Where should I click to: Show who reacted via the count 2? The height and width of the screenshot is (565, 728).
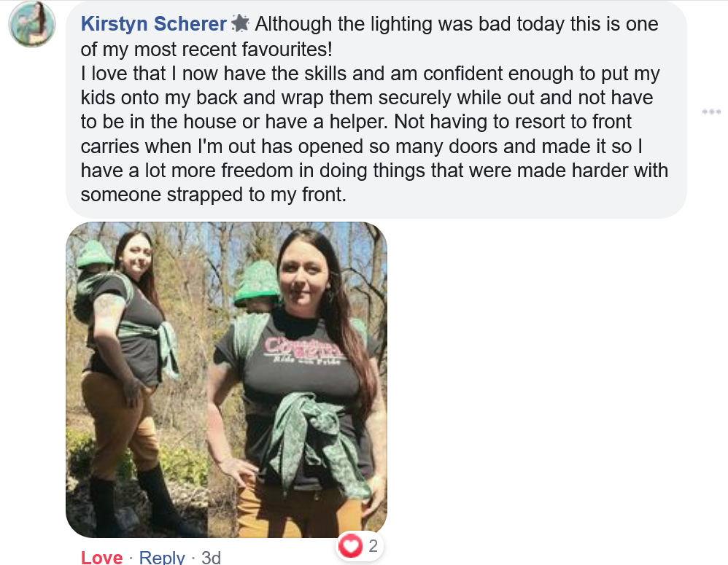(x=373, y=546)
